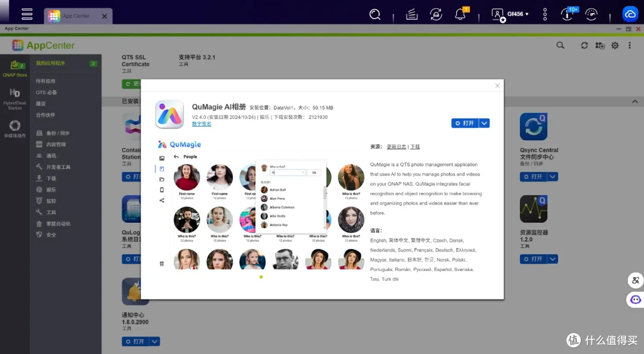644x354 pixels.
Task: Close the QuMagie details dialog
Action: (497, 85)
